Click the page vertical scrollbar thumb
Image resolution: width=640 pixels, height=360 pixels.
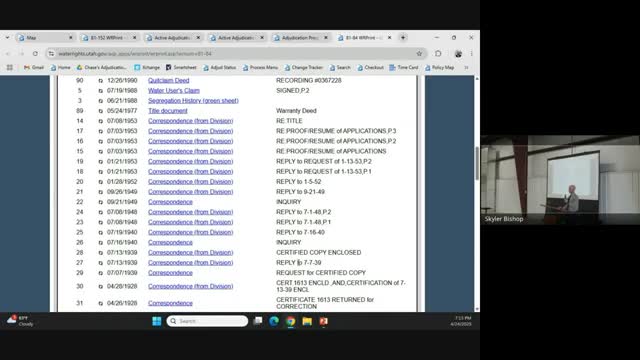click(x=477, y=163)
